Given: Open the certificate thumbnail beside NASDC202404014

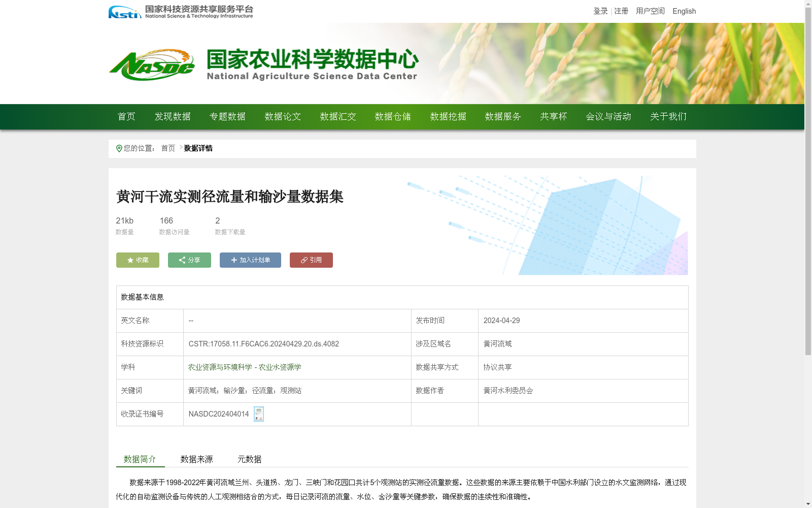Looking at the screenshot, I should coord(259,414).
